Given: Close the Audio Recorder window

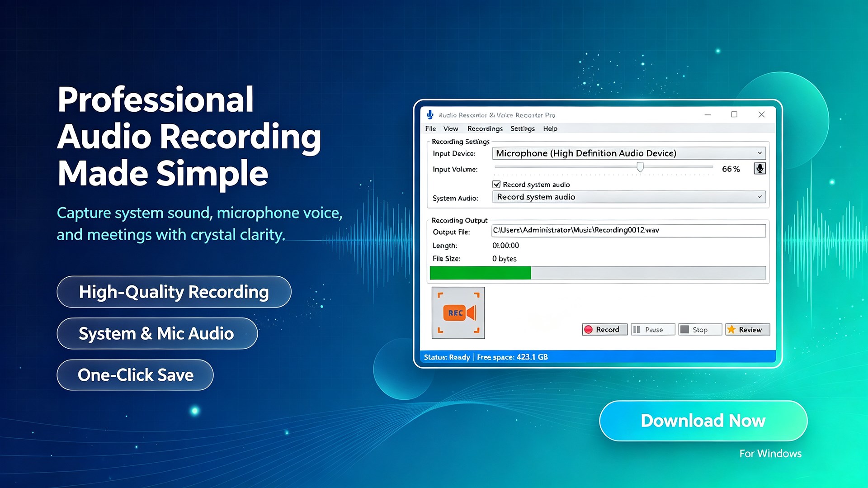Looking at the screenshot, I should (x=761, y=114).
